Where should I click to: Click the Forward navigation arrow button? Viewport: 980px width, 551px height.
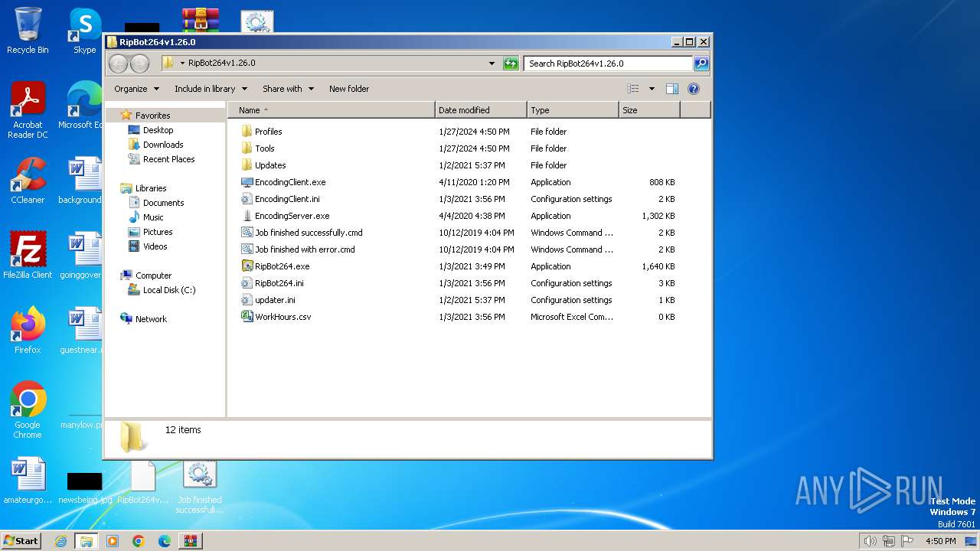pyautogui.click(x=139, y=64)
